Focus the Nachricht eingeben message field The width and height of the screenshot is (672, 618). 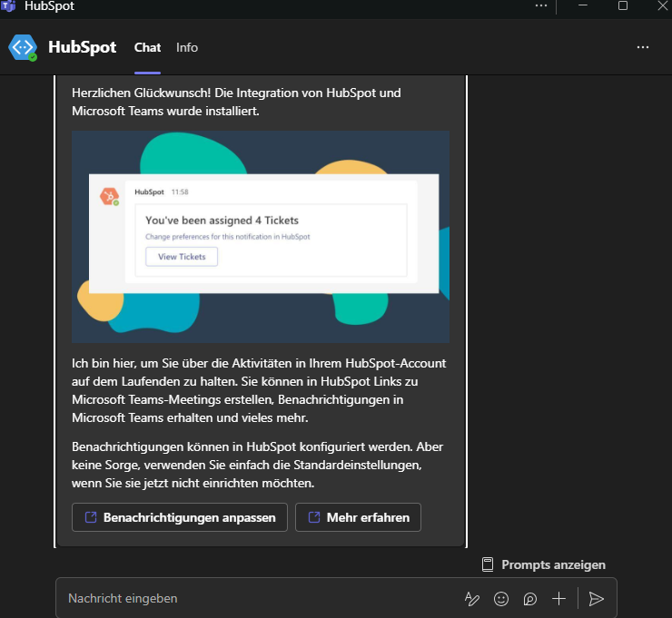tap(254, 599)
